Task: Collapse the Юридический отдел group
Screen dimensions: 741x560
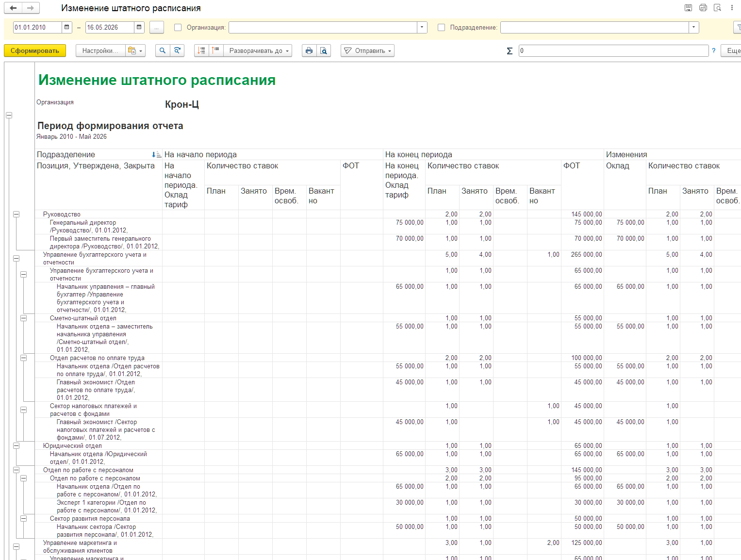Action: pos(16,446)
